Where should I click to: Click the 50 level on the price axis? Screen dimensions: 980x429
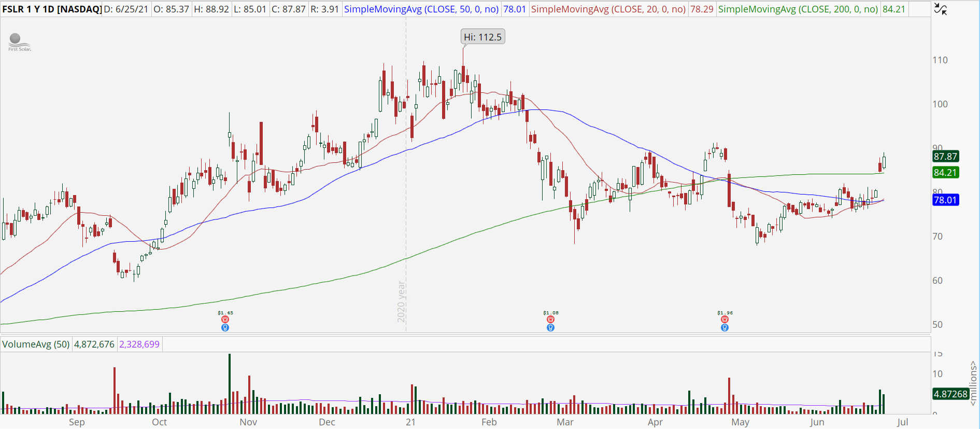[x=938, y=325]
